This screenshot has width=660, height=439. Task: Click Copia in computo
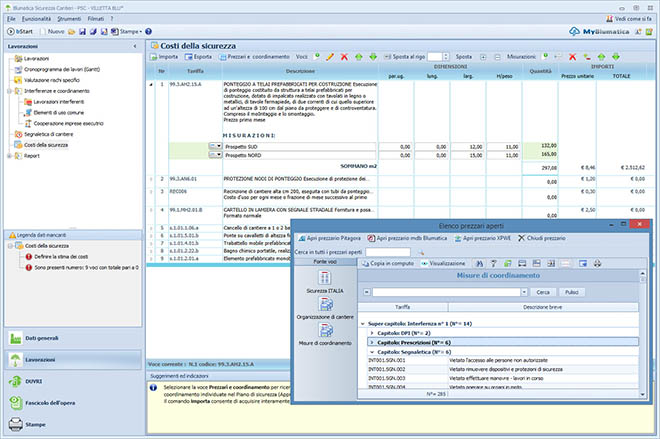tap(390, 262)
